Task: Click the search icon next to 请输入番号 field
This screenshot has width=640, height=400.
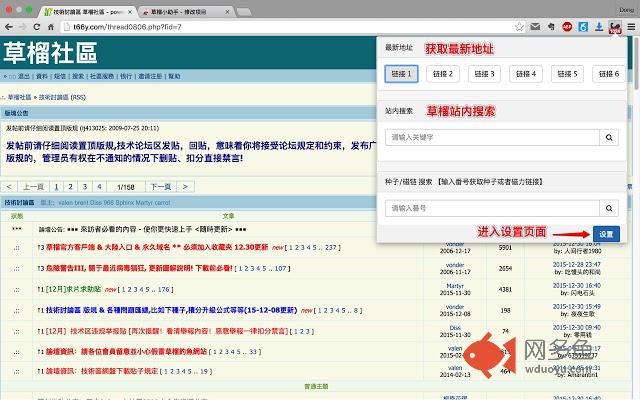Action: (609, 208)
